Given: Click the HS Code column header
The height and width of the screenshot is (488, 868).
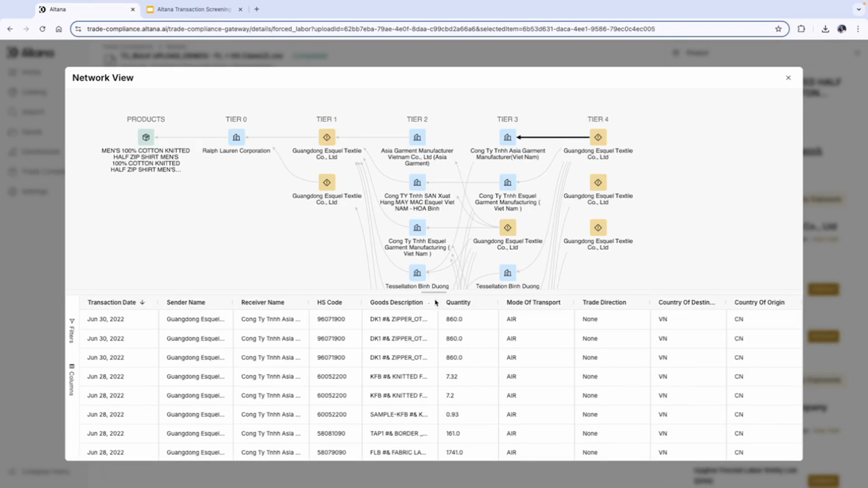Looking at the screenshot, I should pos(329,302).
